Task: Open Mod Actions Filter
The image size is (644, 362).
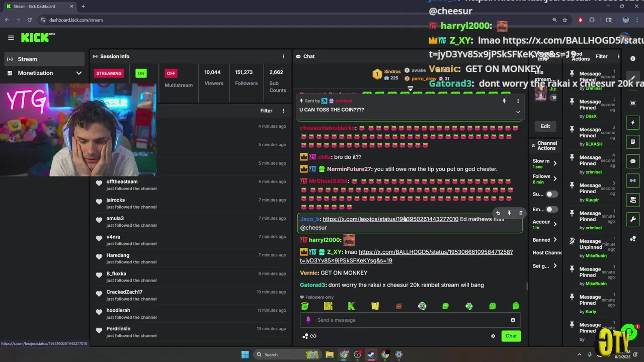Action: tap(601, 56)
